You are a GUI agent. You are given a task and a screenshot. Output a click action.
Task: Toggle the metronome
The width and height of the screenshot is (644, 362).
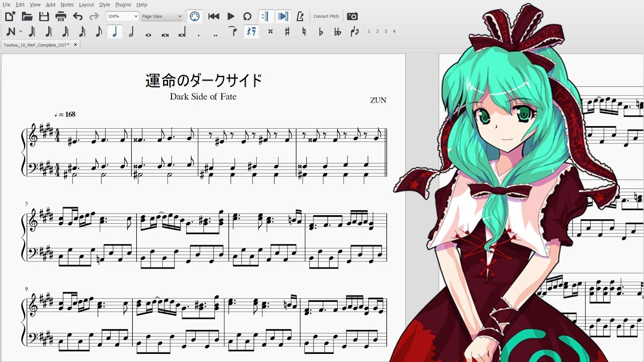pos(300,16)
